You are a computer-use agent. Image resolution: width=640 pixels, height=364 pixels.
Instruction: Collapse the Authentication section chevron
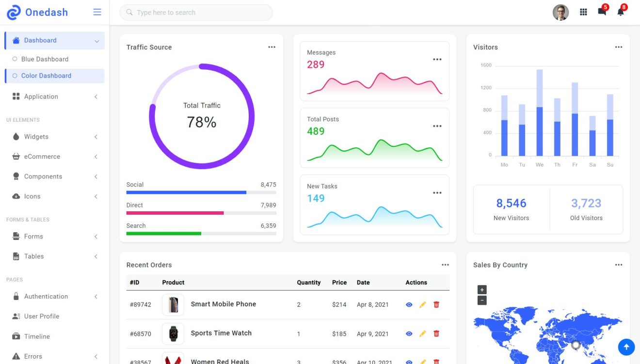tap(96, 296)
